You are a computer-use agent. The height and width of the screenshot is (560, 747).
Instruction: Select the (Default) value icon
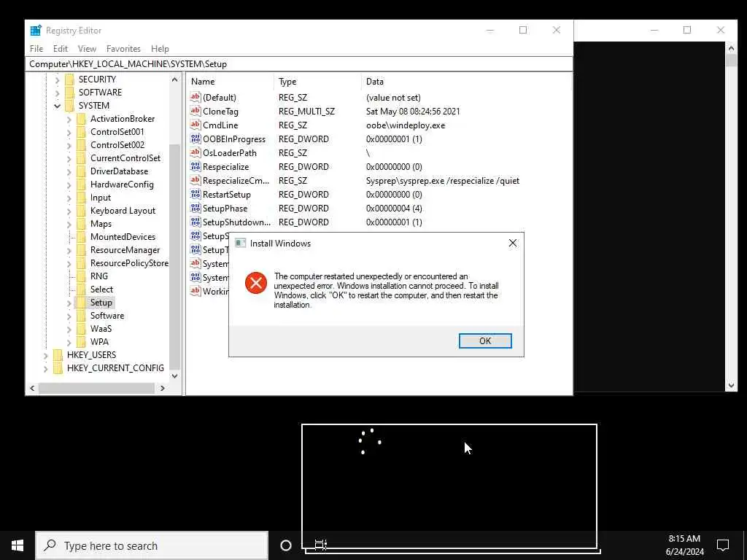196,97
